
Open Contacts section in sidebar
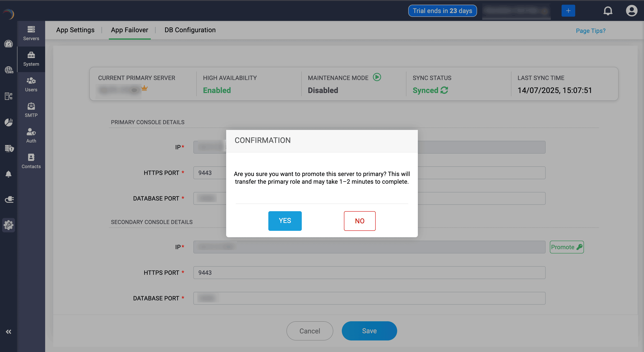point(31,161)
